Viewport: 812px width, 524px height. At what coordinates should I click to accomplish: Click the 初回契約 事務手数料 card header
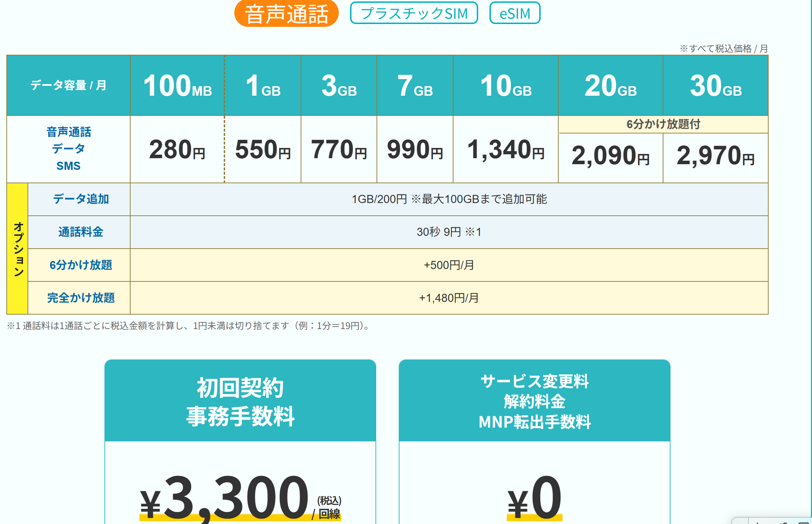click(x=240, y=401)
